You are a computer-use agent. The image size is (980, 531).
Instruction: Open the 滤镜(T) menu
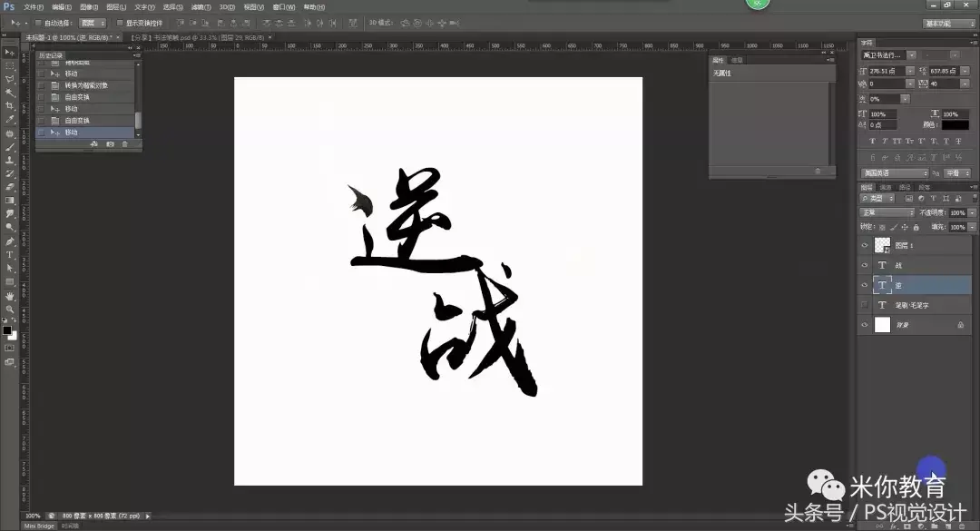pos(201,7)
